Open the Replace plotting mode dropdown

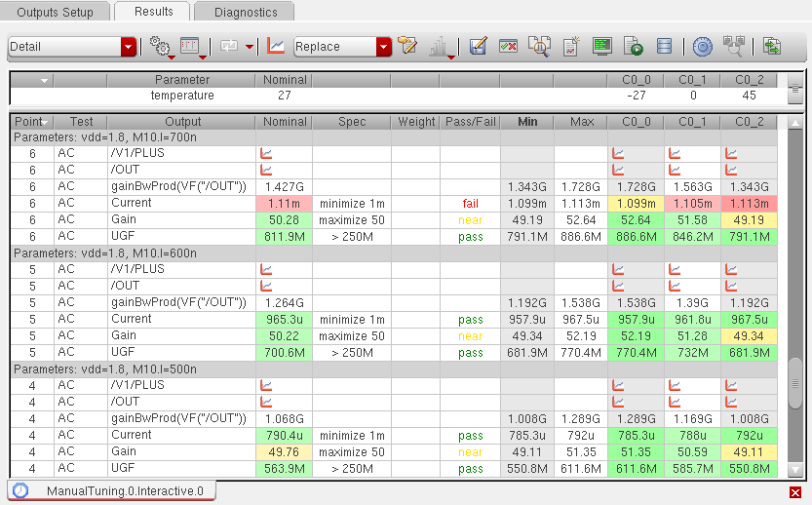[x=383, y=47]
